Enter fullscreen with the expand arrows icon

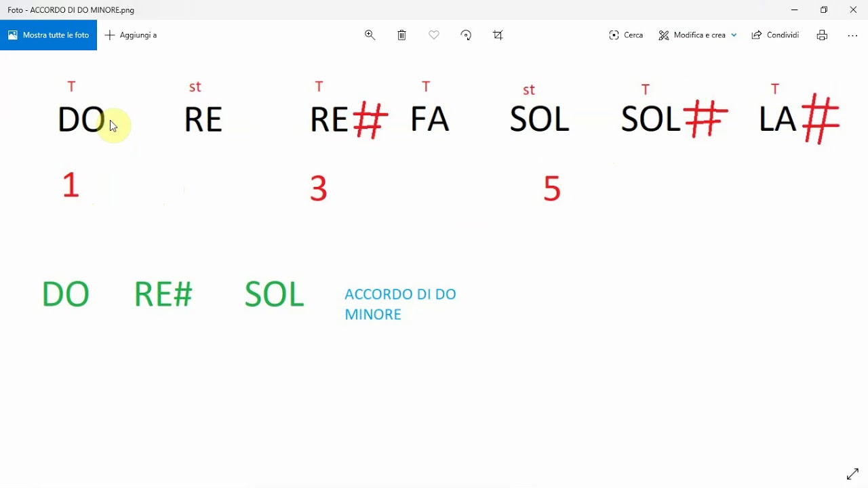[x=852, y=474]
